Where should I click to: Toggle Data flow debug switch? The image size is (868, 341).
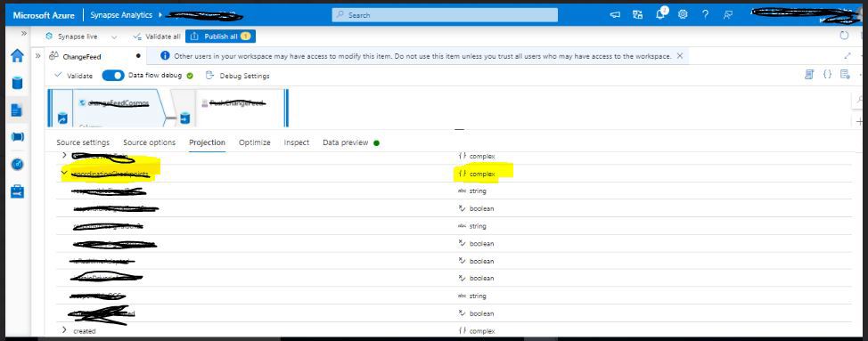[113, 76]
